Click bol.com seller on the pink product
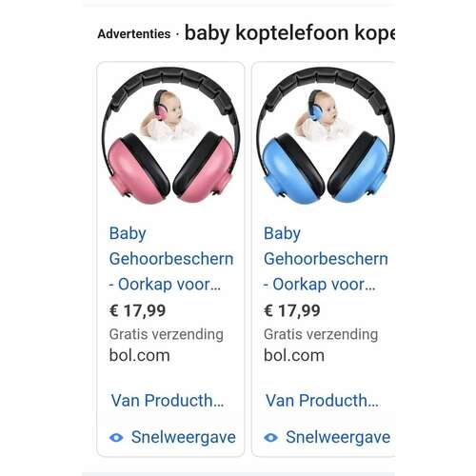This screenshot has width=476, height=476. [x=139, y=355]
